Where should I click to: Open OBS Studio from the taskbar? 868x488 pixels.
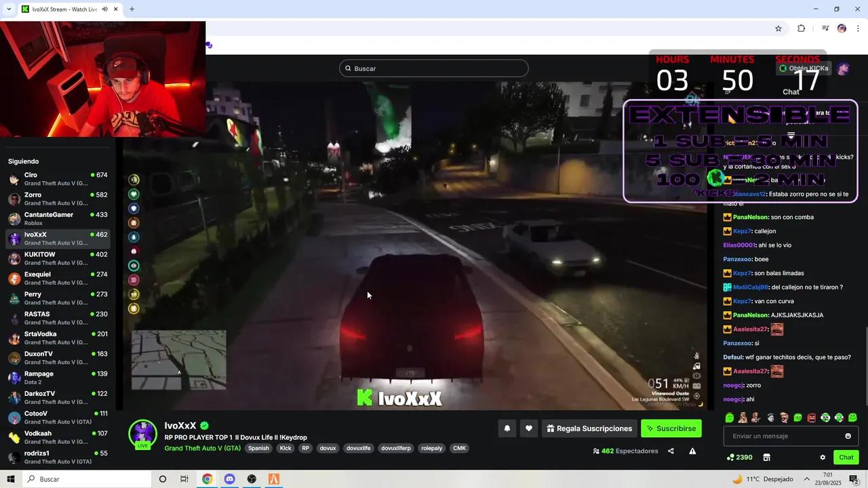252,479
